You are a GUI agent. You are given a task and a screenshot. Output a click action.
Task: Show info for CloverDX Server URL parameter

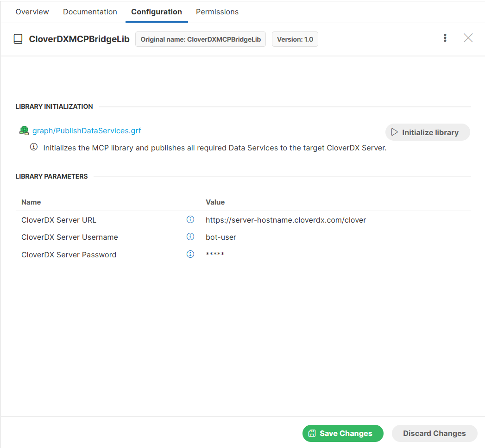pos(190,219)
